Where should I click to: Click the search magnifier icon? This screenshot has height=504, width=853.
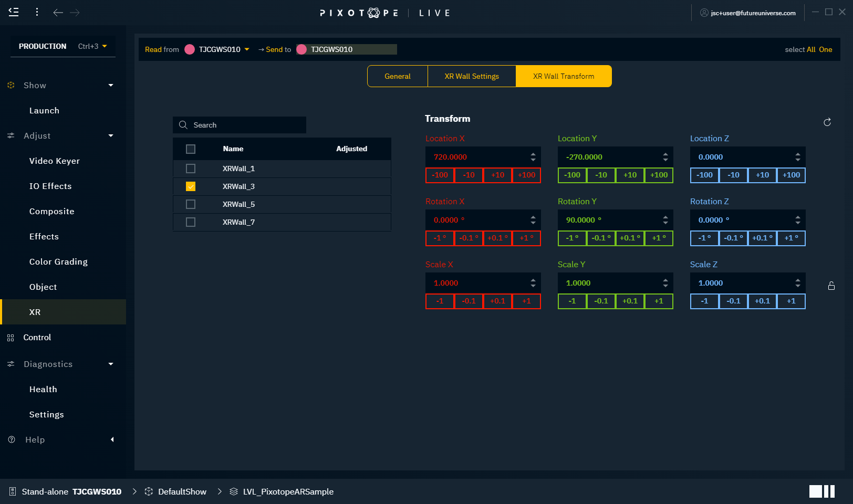point(183,125)
